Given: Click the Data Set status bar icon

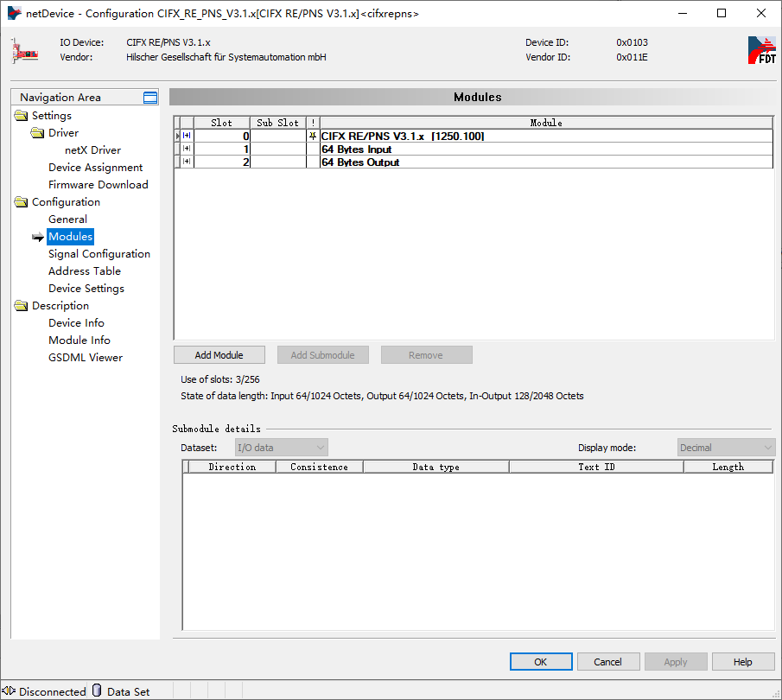Looking at the screenshot, I should 97,690.
